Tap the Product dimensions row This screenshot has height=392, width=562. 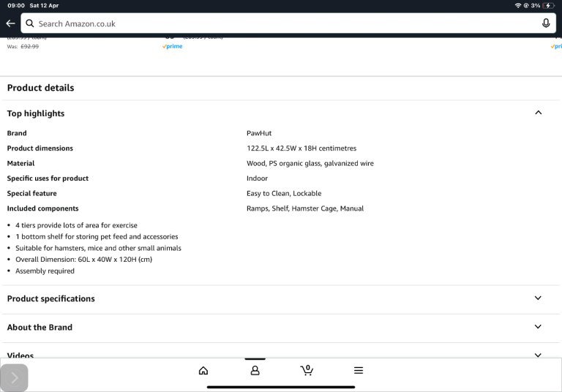(40, 148)
